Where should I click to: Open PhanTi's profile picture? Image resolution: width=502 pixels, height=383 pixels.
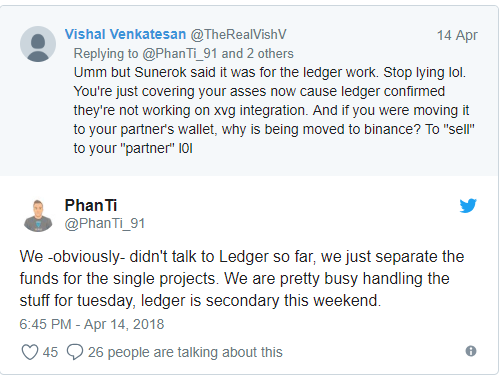pyautogui.click(x=38, y=216)
